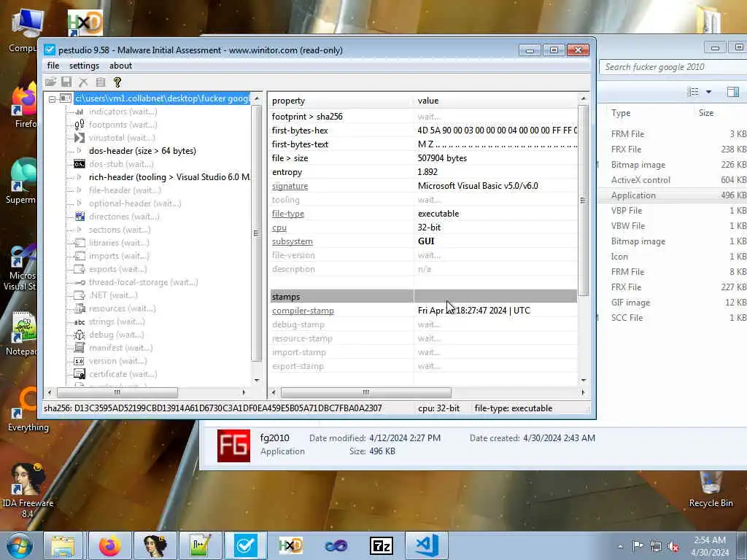Expand the sections tree node
The width and height of the screenshot is (747, 560).
(80, 230)
